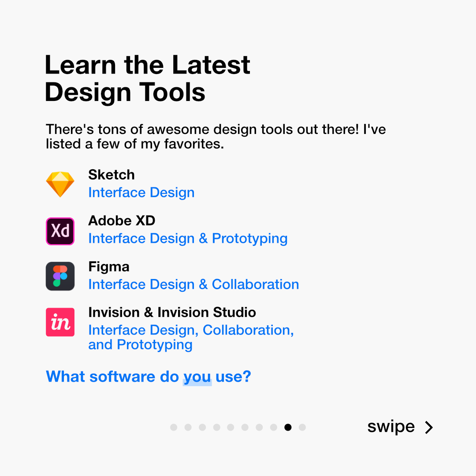
Task: Click the bold "Sketch" title
Action: point(112,175)
